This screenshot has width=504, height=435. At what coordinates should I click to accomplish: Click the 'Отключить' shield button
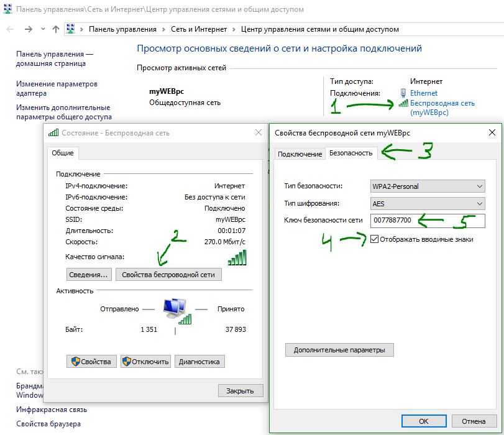[x=145, y=362]
